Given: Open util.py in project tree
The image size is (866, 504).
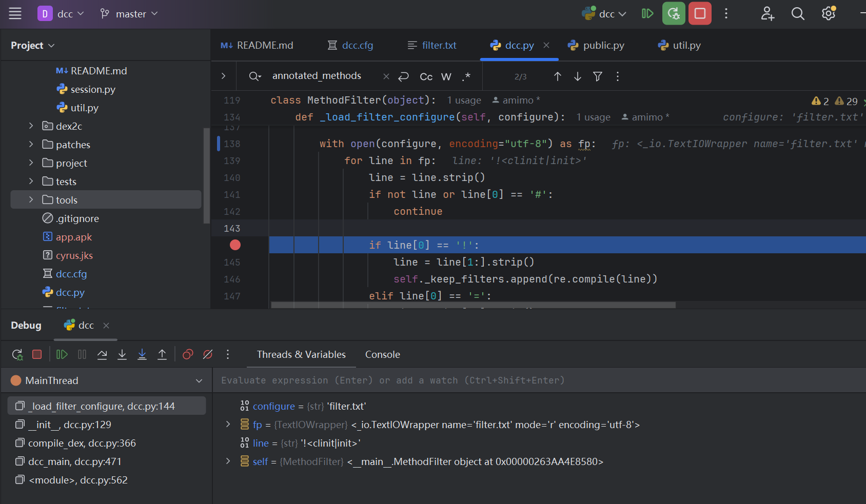Looking at the screenshot, I should coord(77,108).
